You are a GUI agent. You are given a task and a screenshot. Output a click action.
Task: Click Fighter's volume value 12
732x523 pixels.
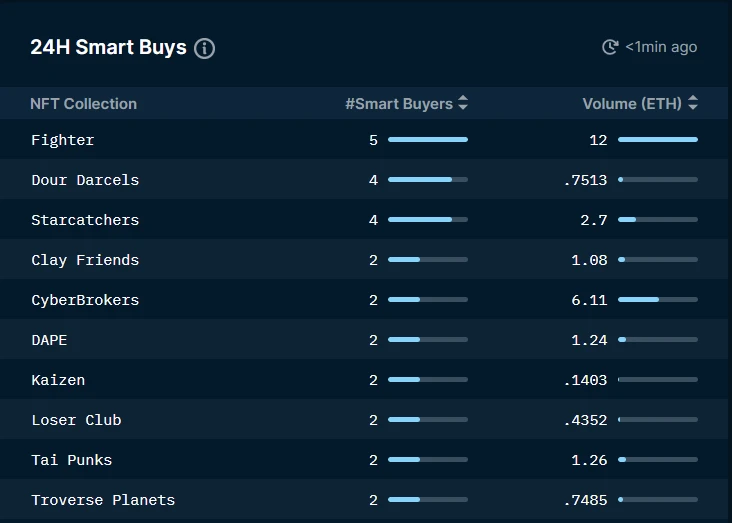coord(598,140)
